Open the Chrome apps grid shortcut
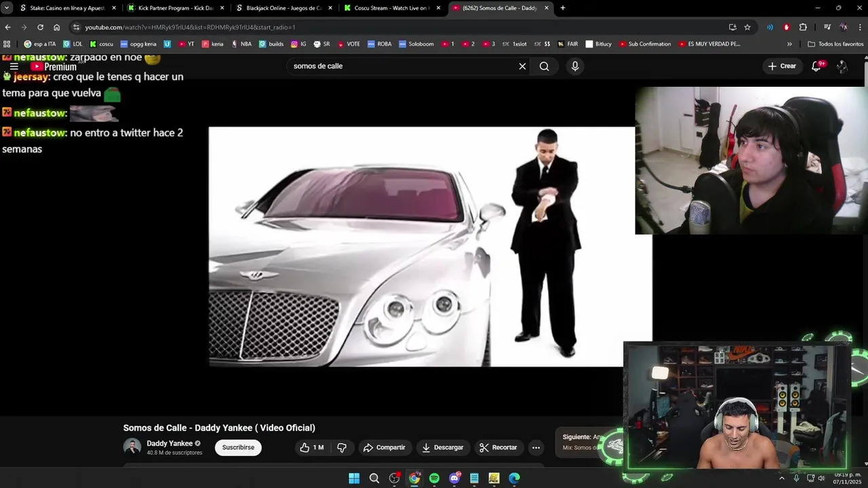This screenshot has height=488, width=868. click(7, 44)
